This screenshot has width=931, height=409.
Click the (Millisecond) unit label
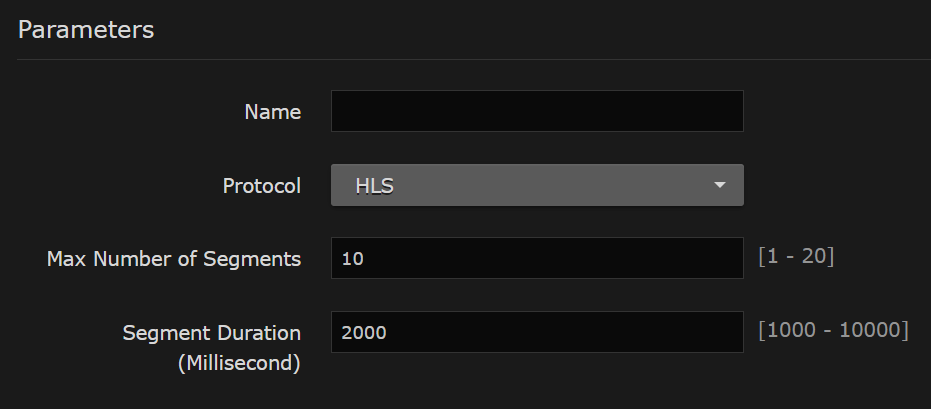click(239, 363)
